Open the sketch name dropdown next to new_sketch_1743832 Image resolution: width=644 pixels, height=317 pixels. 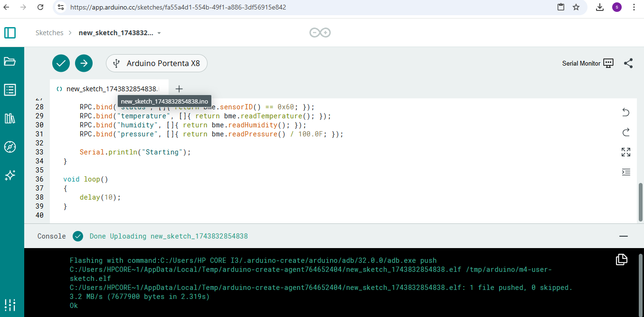pos(159,33)
